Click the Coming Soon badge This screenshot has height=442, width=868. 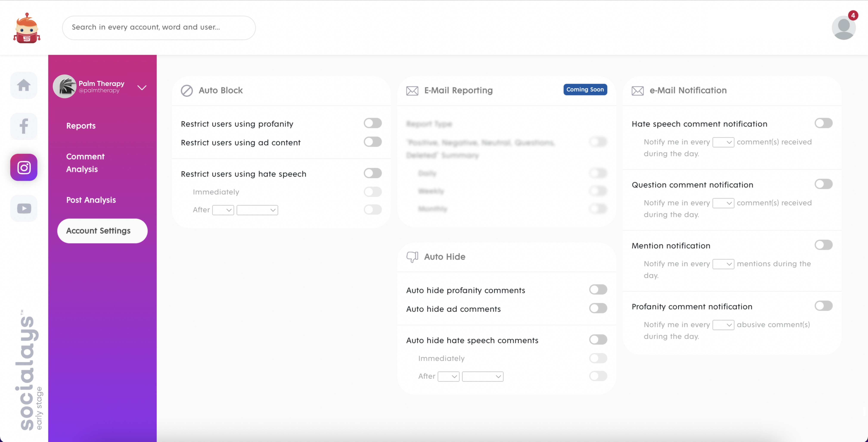[585, 90]
